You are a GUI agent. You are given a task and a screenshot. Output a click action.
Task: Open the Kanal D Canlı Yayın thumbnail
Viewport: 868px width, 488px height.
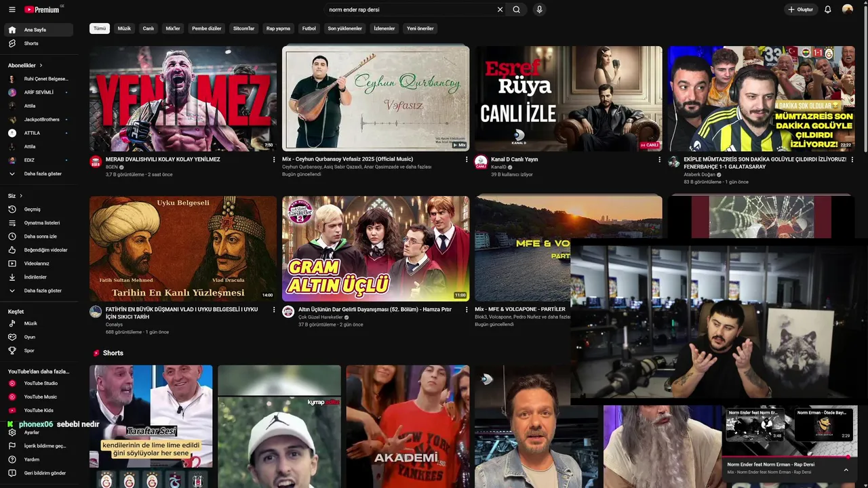click(568, 98)
